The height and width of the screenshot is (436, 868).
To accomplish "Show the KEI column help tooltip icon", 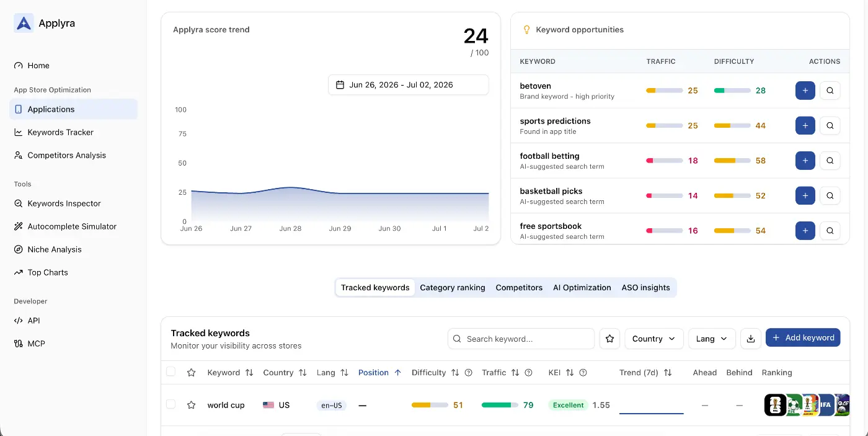I will click(583, 373).
